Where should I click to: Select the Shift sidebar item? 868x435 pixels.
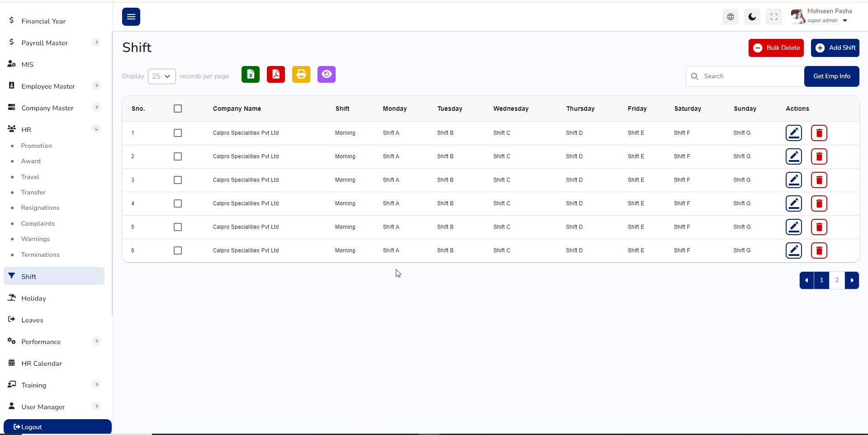pyautogui.click(x=54, y=276)
